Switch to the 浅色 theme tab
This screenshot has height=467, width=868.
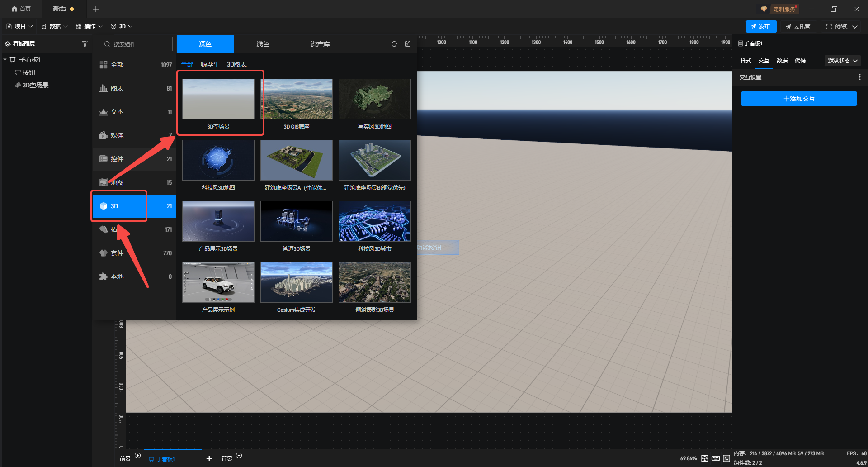coord(263,44)
